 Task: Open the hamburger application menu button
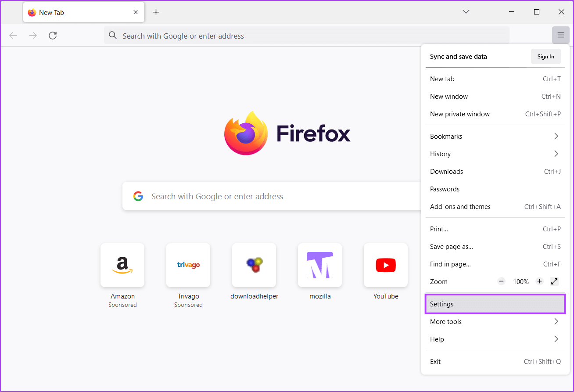[561, 35]
